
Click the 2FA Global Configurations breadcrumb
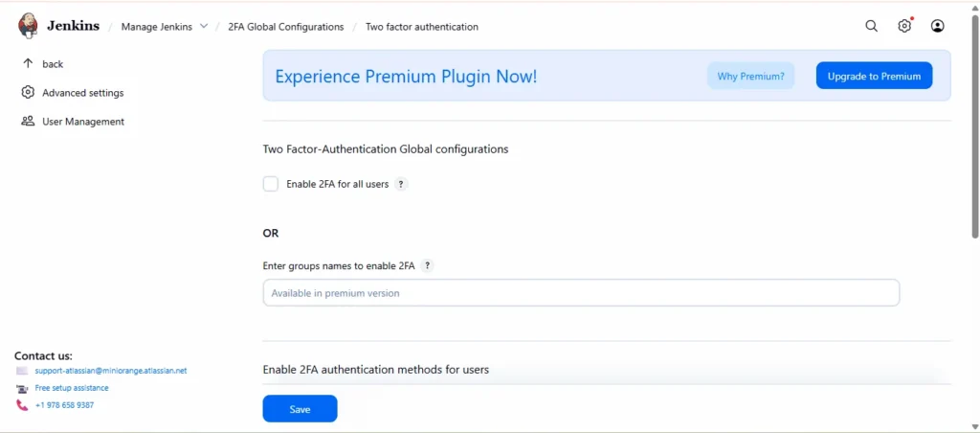pos(285,27)
